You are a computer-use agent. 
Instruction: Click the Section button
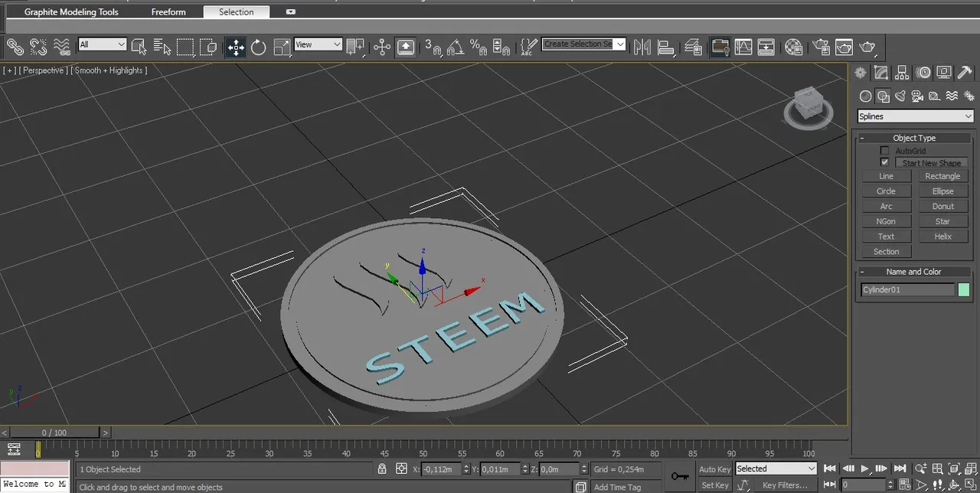coord(886,252)
